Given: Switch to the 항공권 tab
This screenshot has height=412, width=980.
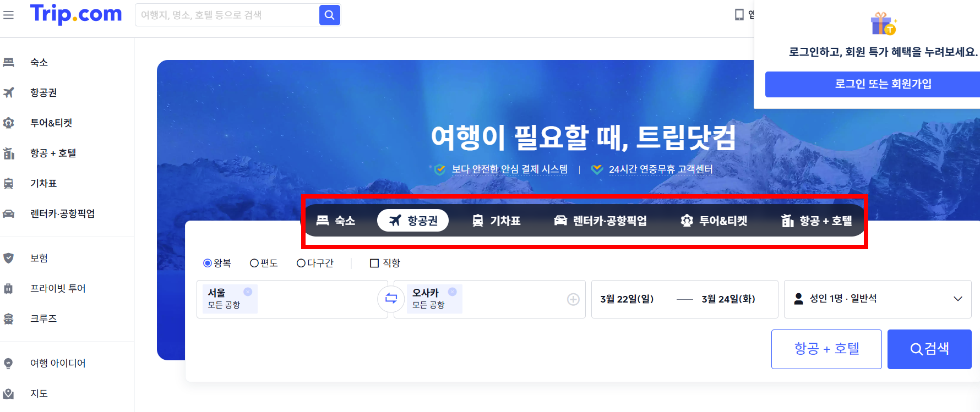Looking at the screenshot, I should click(413, 221).
